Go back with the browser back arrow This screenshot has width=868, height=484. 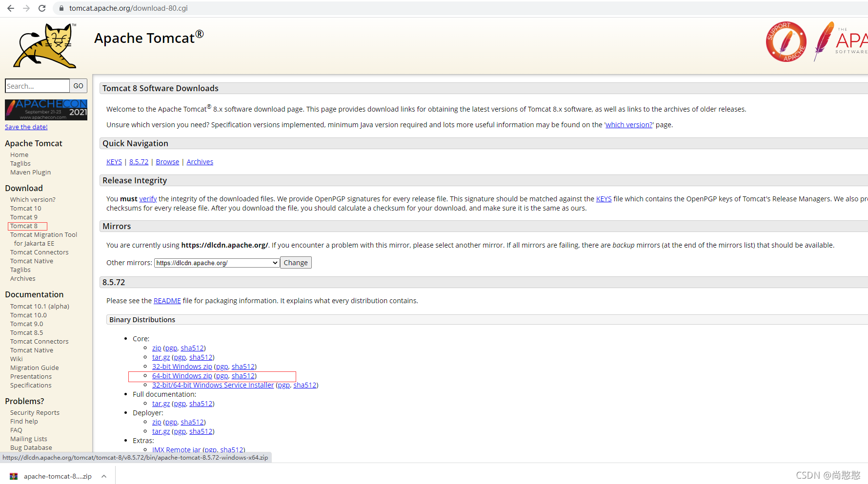click(x=11, y=8)
